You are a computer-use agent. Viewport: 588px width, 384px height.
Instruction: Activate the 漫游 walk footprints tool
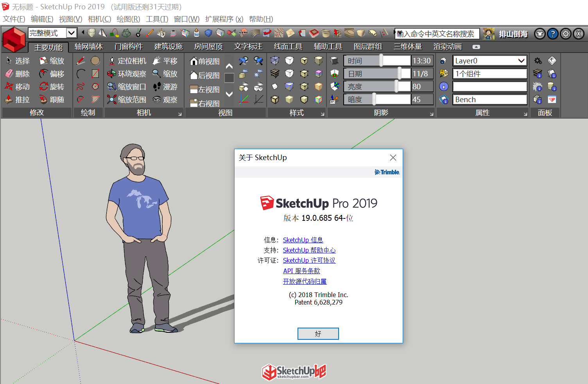point(165,87)
